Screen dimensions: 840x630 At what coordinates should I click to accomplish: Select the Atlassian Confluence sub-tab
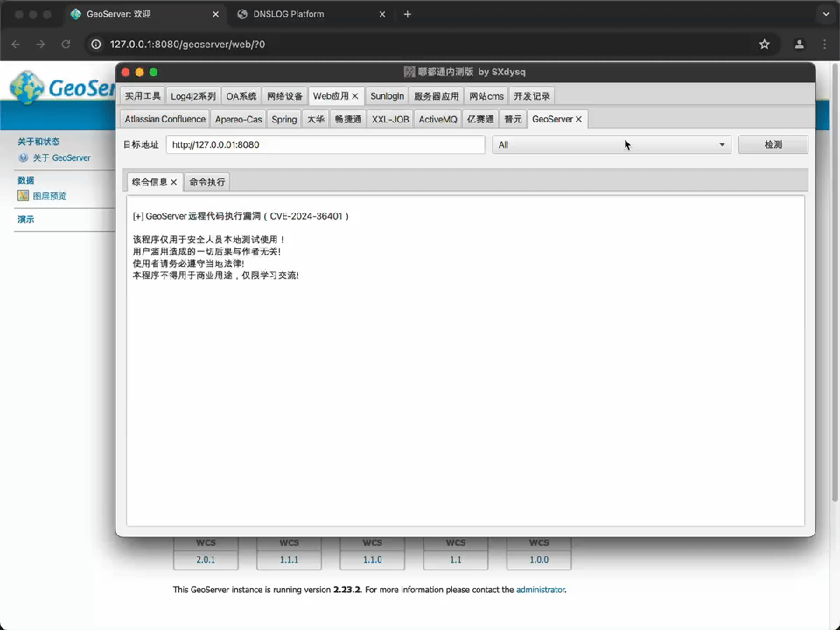[165, 119]
